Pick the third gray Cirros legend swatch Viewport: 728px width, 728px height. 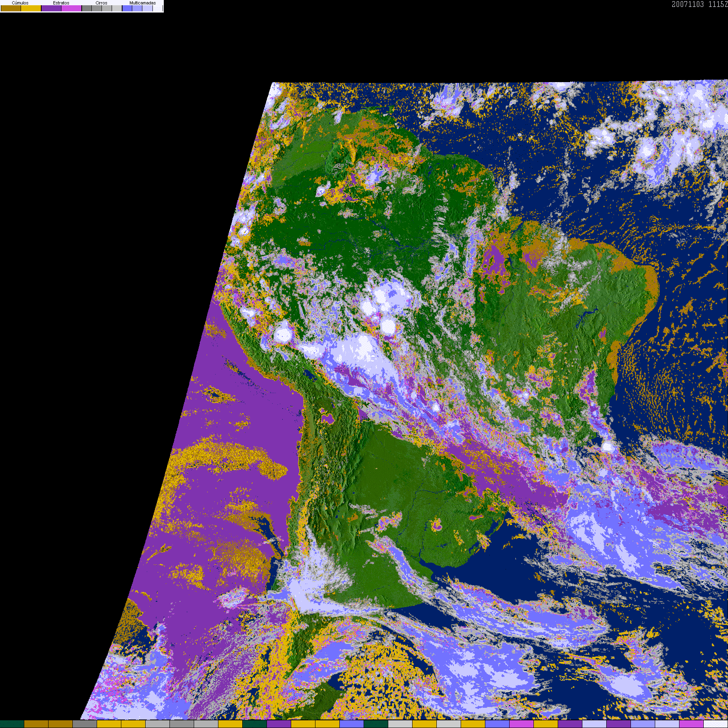click(x=107, y=8)
